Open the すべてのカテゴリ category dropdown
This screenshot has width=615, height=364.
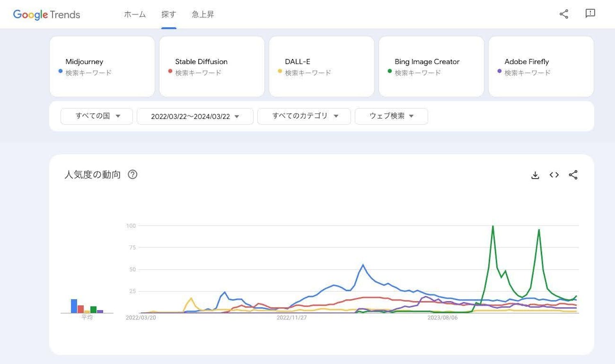point(304,116)
